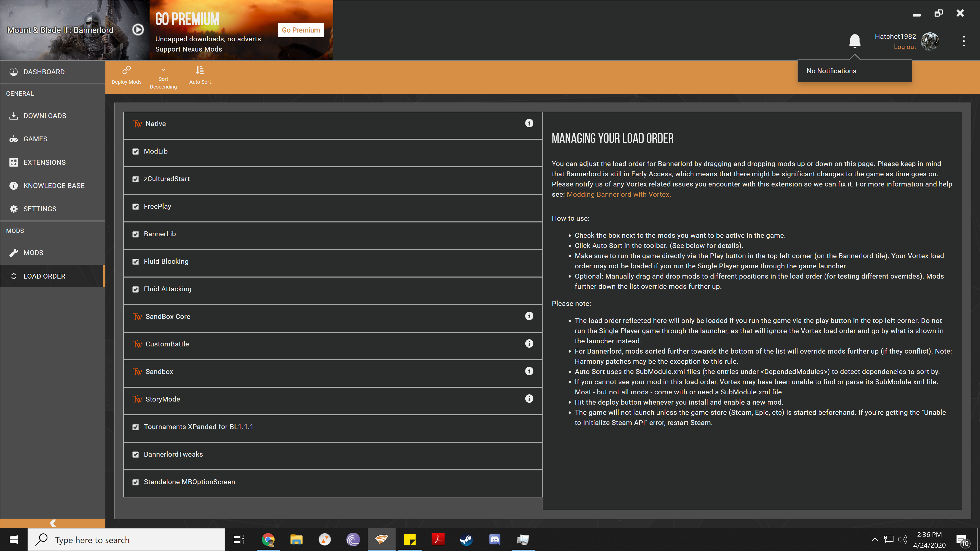Image resolution: width=980 pixels, height=551 pixels.
Task: Switch to the Vortex taskbar icon
Action: pos(381,540)
